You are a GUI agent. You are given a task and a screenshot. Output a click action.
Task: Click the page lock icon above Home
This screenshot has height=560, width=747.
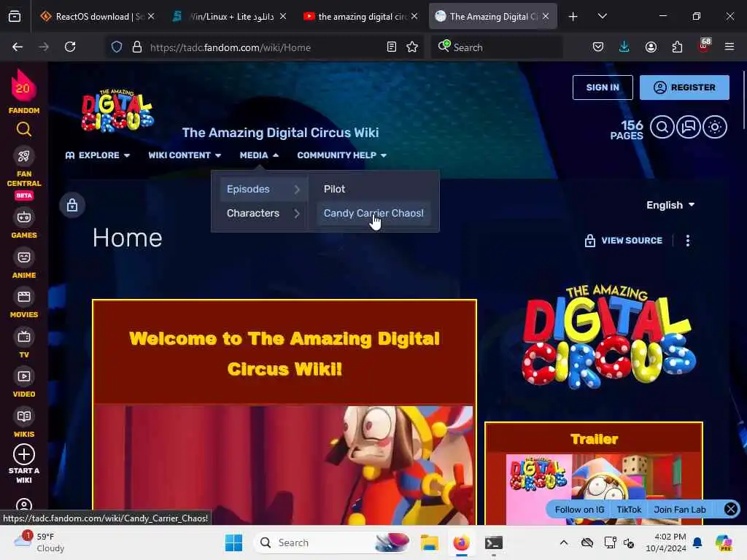click(x=72, y=205)
